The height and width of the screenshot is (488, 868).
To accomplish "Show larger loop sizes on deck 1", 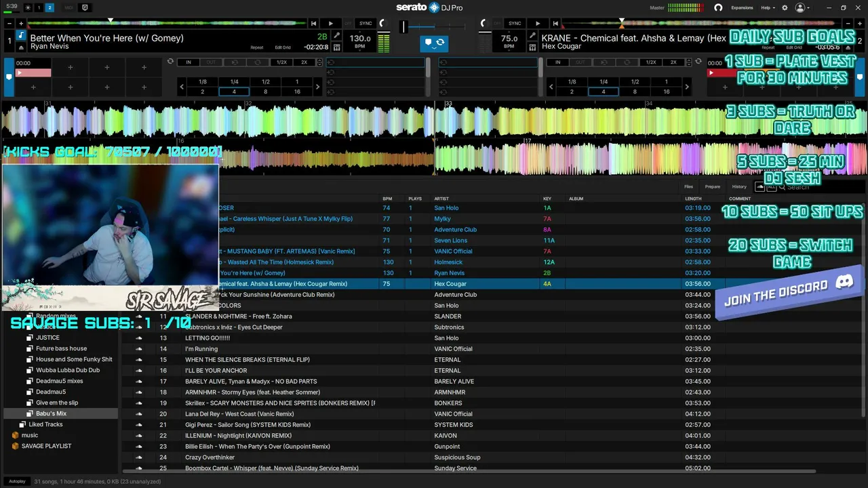I will pyautogui.click(x=317, y=86).
